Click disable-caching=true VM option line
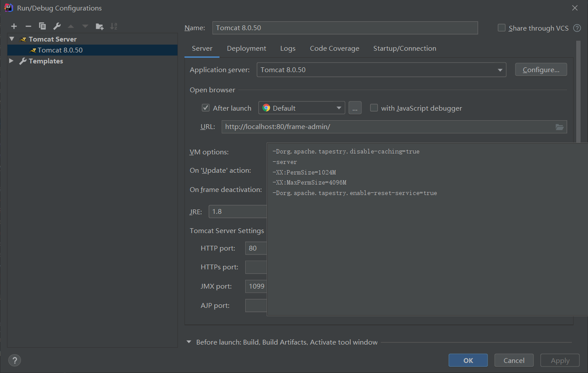Image resolution: width=588 pixels, height=373 pixels. pos(346,151)
